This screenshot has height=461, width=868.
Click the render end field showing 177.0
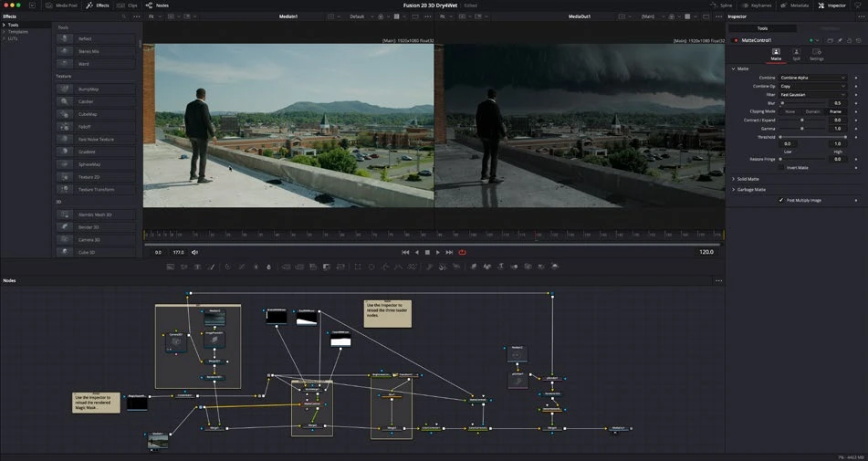(x=178, y=252)
